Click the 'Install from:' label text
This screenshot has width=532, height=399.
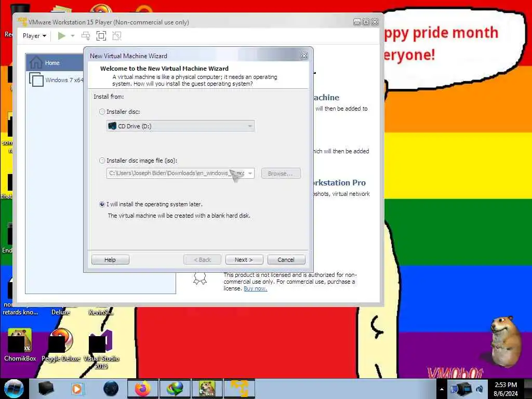click(x=109, y=97)
